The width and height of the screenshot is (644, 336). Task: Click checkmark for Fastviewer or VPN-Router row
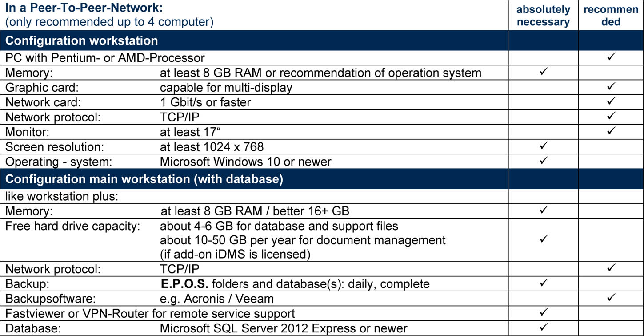[544, 312]
